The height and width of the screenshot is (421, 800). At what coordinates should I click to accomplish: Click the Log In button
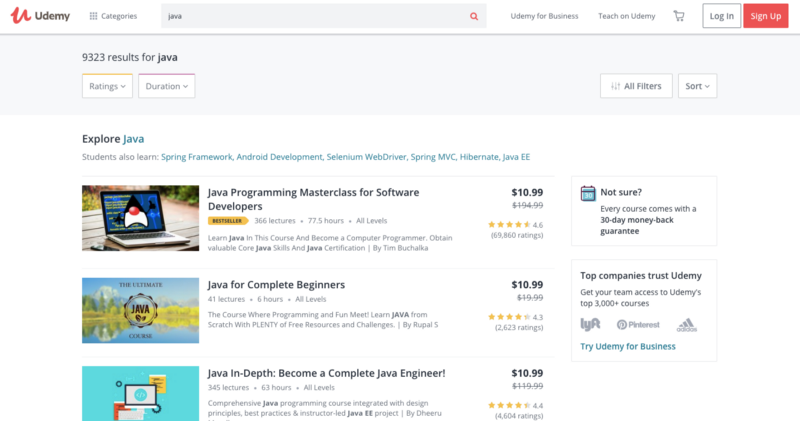click(721, 16)
